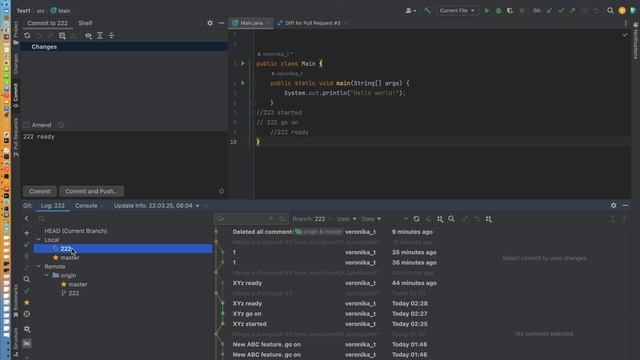Viewport: 640px width, 360px height.
Task: Click the Commit and Push button
Action: (91, 191)
